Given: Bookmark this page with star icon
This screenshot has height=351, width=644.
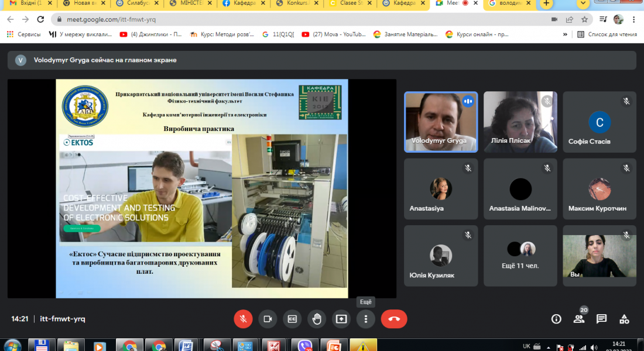Looking at the screenshot, I should tap(584, 19).
